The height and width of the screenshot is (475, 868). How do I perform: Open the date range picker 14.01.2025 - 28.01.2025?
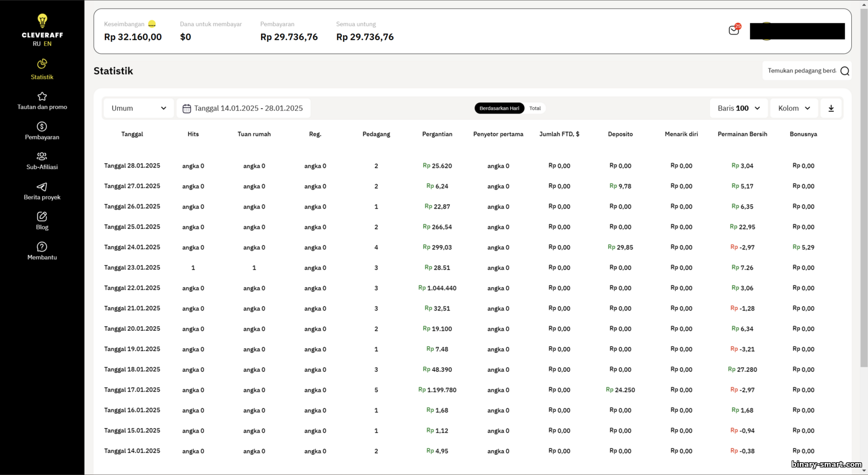click(243, 108)
